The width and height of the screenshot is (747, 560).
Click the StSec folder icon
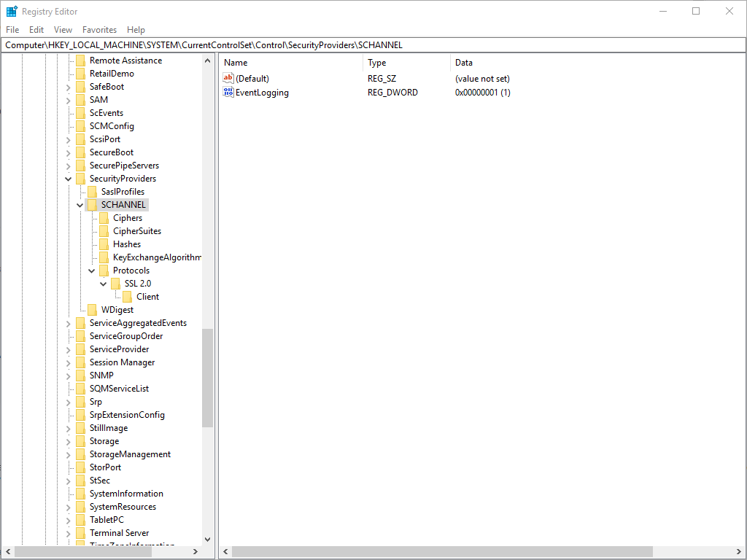pos(80,481)
